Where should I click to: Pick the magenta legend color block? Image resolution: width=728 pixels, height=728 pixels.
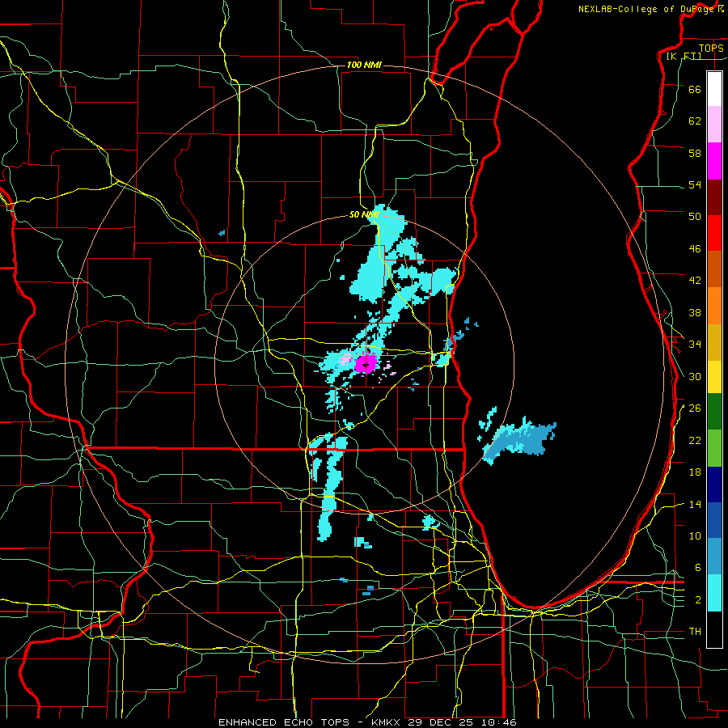point(714,161)
